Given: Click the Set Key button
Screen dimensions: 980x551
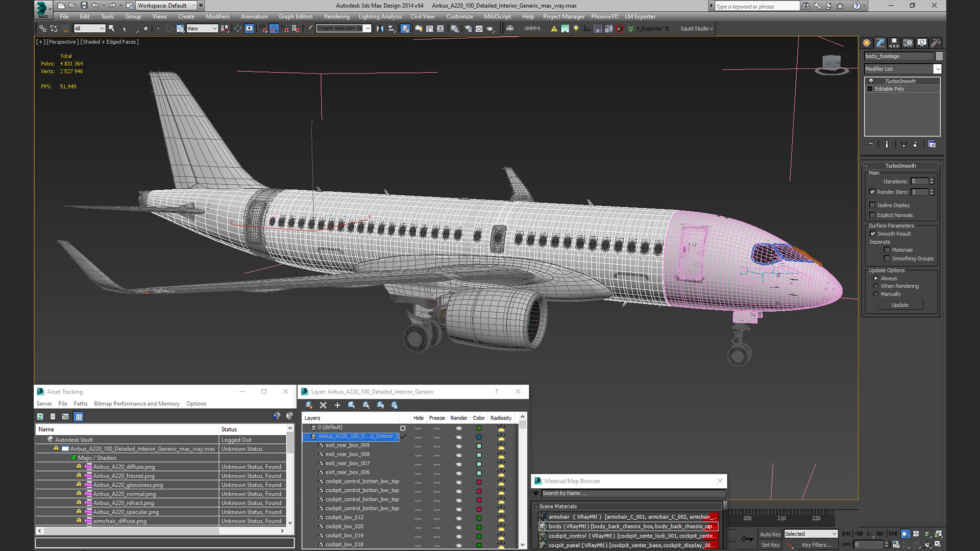Looking at the screenshot, I should (770, 545).
